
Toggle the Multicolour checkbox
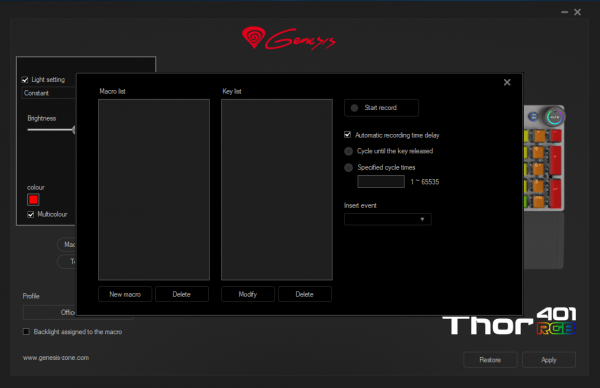[31, 215]
